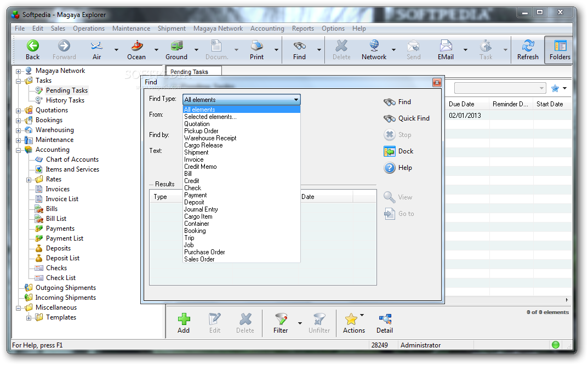Click Dock in the Find dialog
The height and width of the screenshot is (365, 588).
(398, 151)
